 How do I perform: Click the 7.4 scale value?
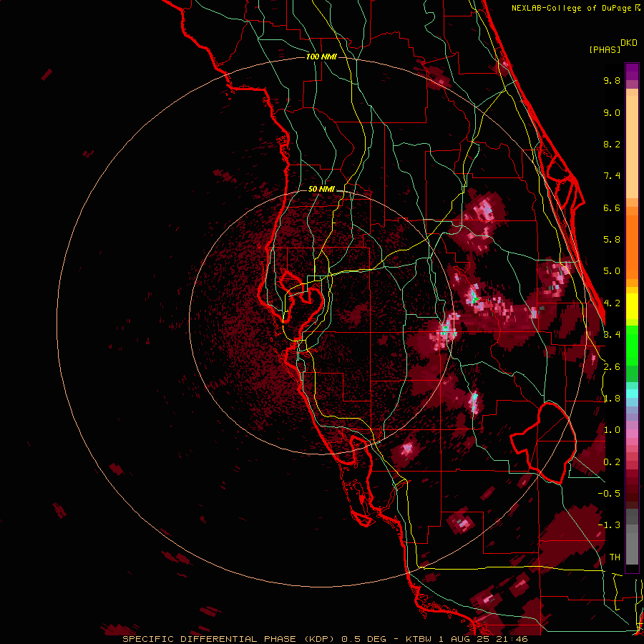tap(612, 176)
